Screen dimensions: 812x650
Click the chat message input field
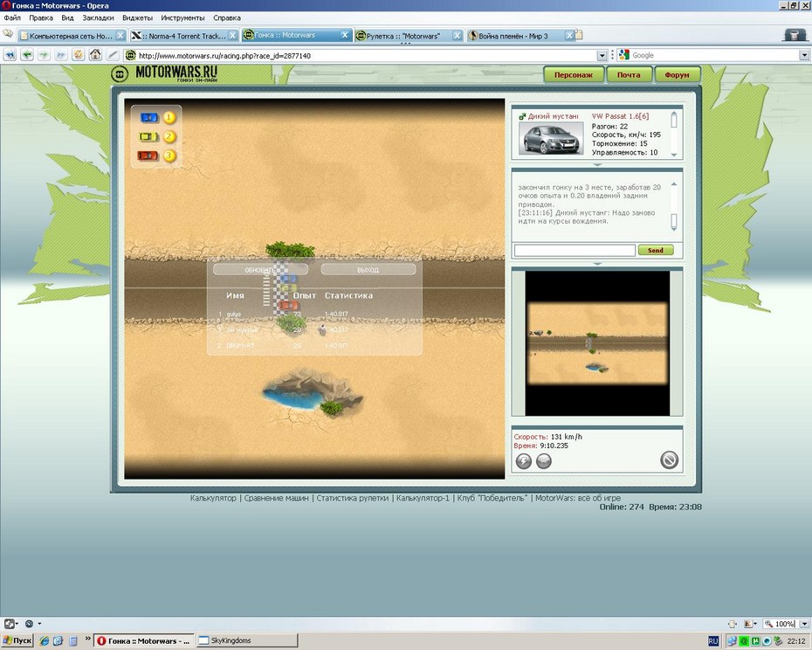[x=575, y=251]
